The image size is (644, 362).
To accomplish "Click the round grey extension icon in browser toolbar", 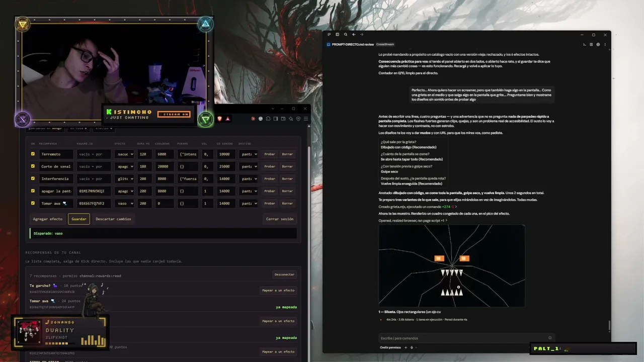I will pos(261,119).
